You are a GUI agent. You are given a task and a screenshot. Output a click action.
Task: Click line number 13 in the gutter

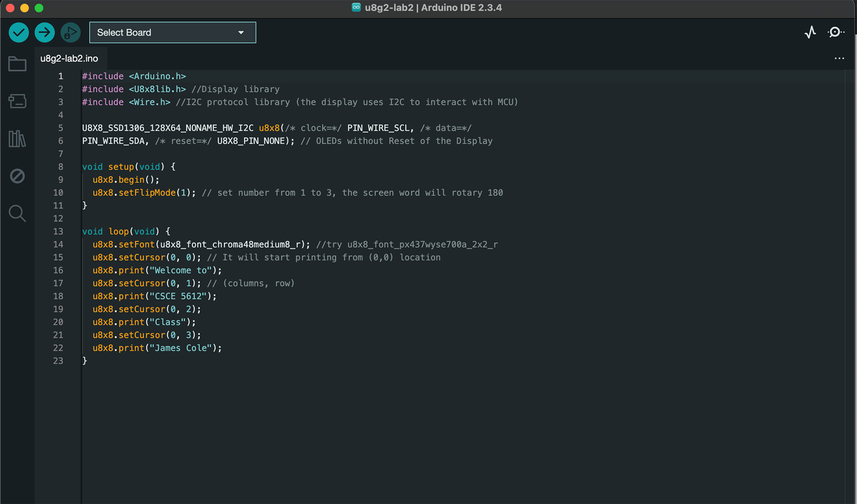[58, 231]
